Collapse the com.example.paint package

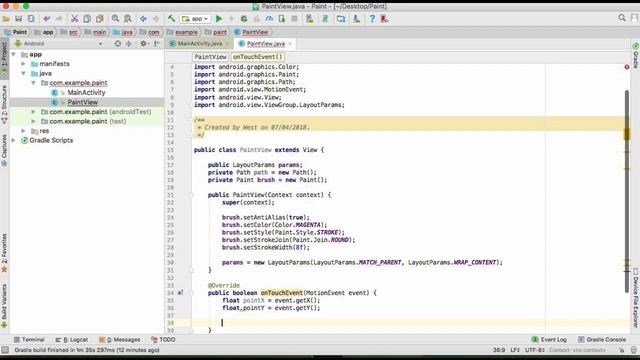(33, 83)
